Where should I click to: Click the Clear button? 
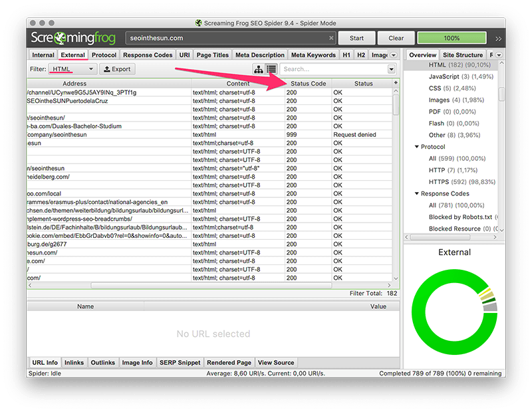(396, 38)
